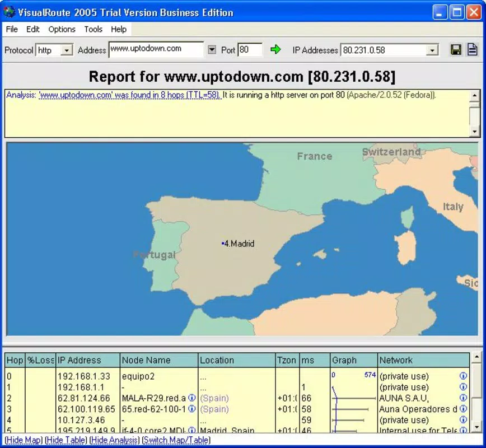
Task: Open the File menu
Action: coord(12,29)
